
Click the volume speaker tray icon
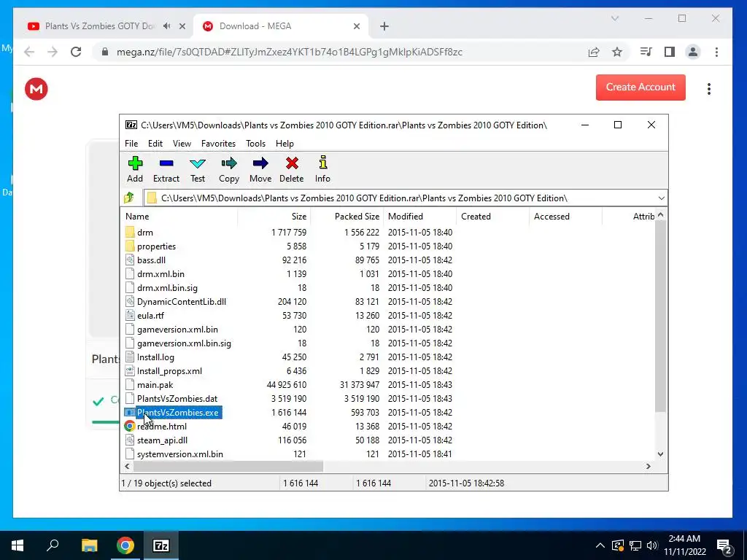[651, 545]
